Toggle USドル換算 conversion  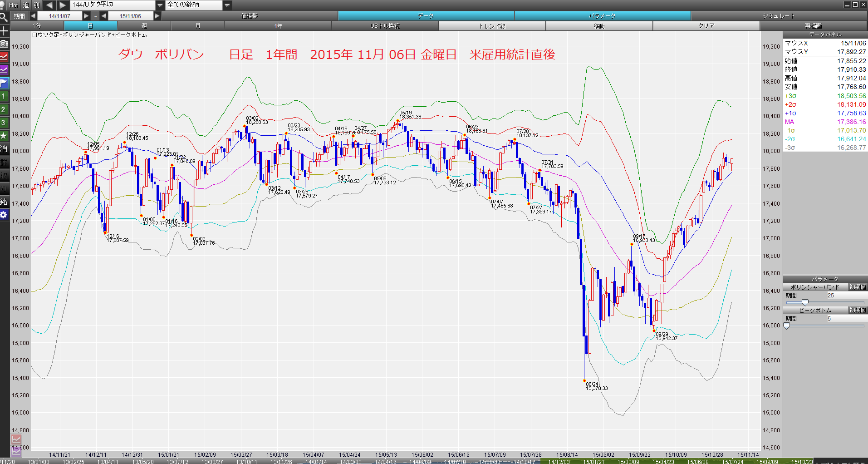pos(385,26)
